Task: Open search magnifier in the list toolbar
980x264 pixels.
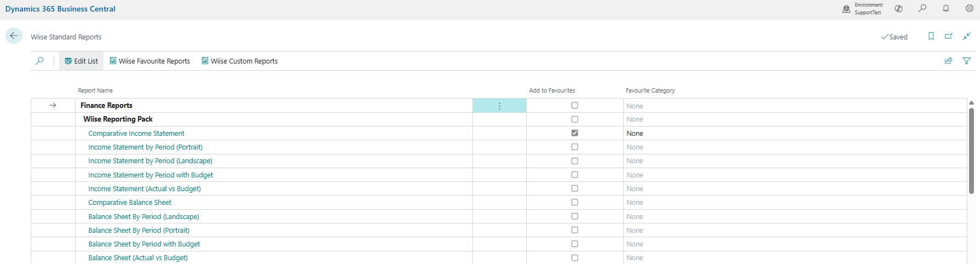Action: [40, 61]
